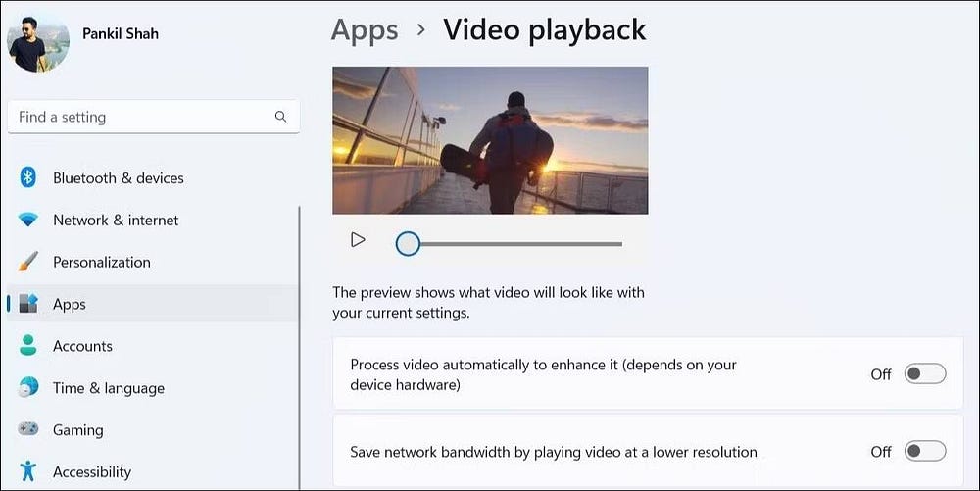Open Network & internet settings

153,220
